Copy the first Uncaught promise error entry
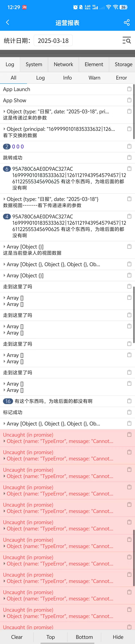 [x=129, y=435]
